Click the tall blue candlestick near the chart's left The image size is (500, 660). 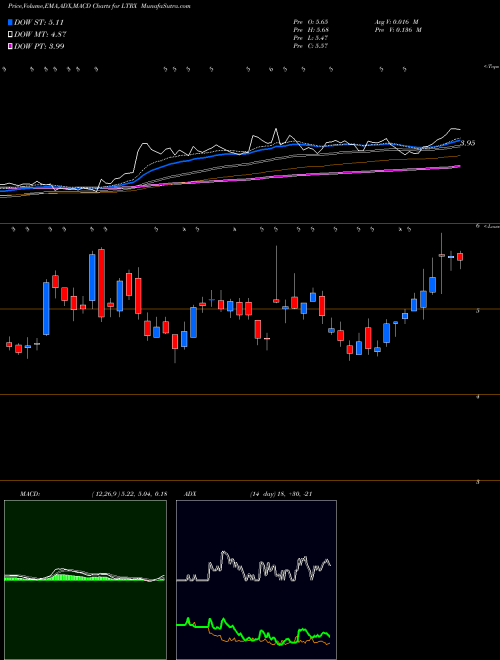click(46, 309)
